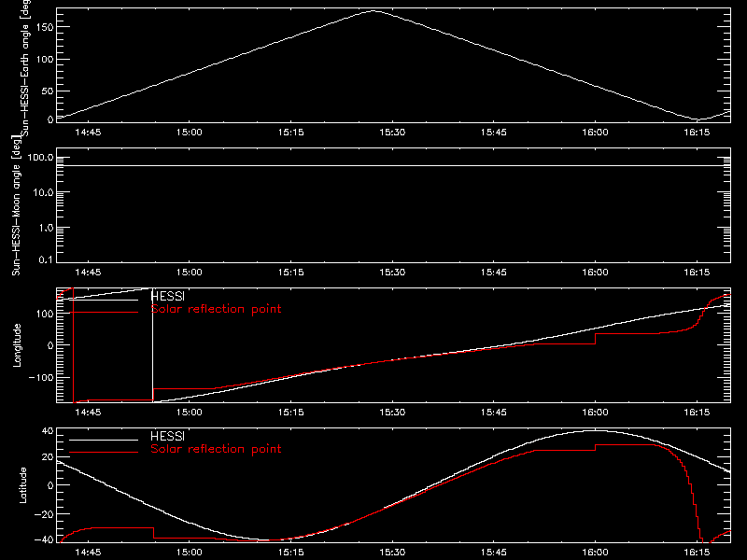Click '100.0' y-tick on Moon angle plot
Viewport: 747px width, 560px height.
[x=40, y=158]
